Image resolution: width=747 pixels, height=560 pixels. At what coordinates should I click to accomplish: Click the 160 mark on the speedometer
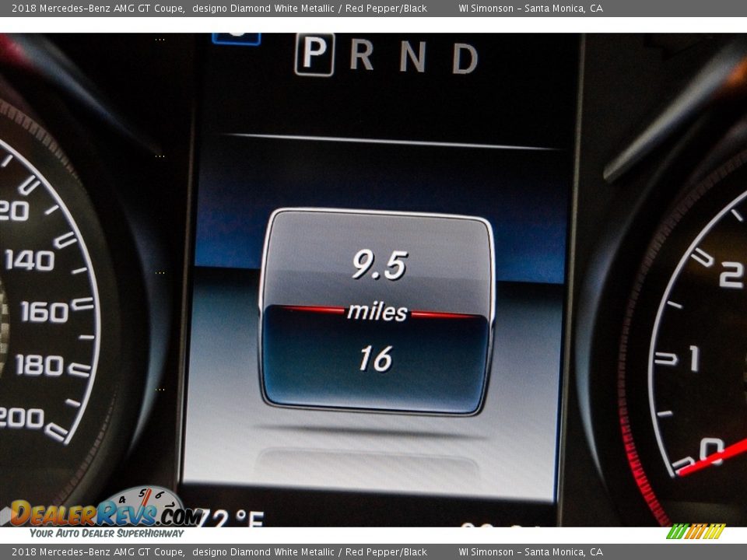pos(44,312)
